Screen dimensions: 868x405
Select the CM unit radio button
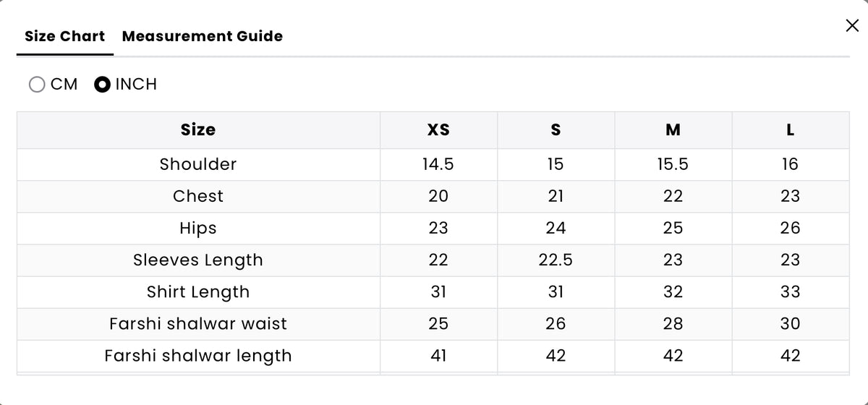(x=37, y=85)
